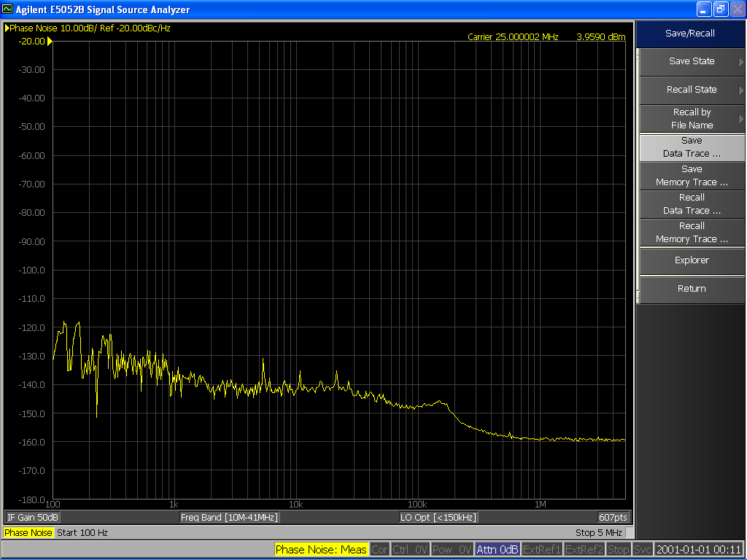The height and width of the screenshot is (560, 747).
Task: Click the Pow 0V status indicator
Action: coord(452,550)
